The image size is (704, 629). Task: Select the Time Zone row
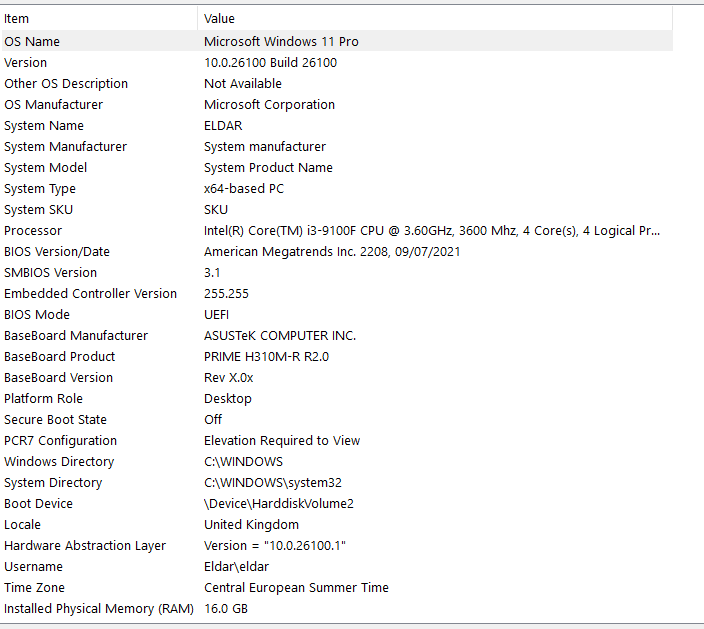coord(337,588)
